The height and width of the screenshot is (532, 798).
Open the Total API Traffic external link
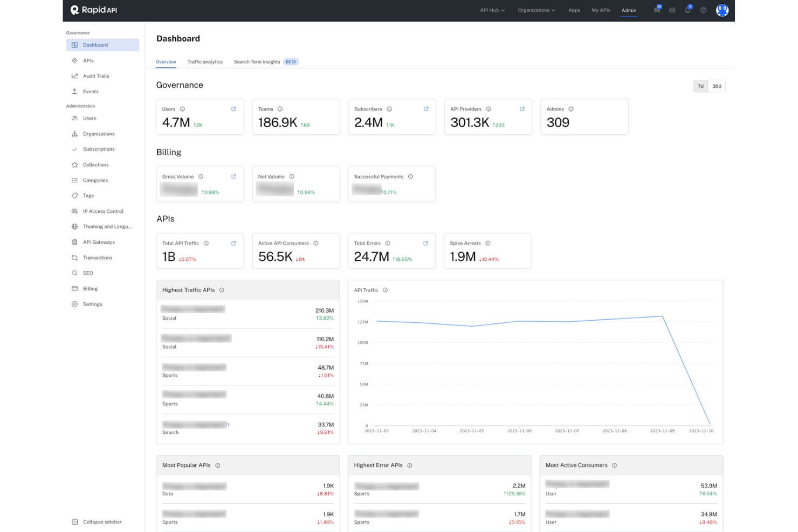(233, 243)
